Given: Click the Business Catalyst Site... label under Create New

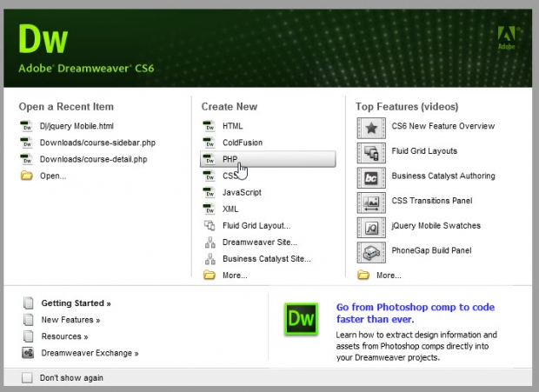Looking at the screenshot, I should (x=267, y=259).
